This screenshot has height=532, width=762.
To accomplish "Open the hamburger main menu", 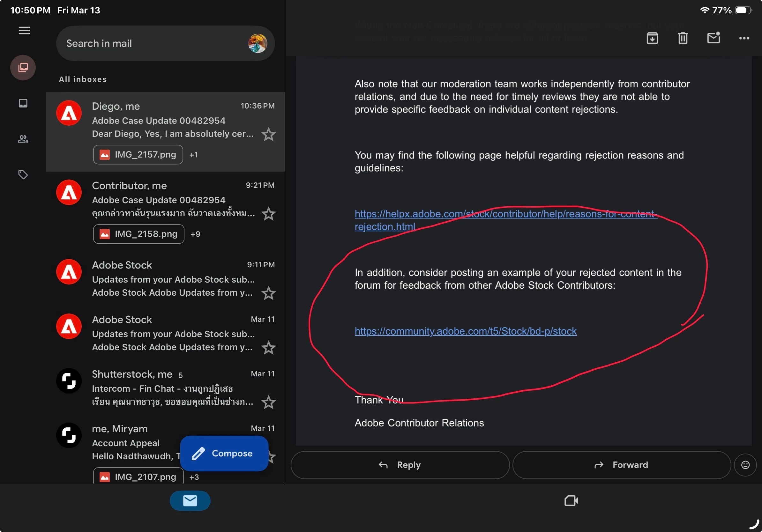I will point(24,31).
